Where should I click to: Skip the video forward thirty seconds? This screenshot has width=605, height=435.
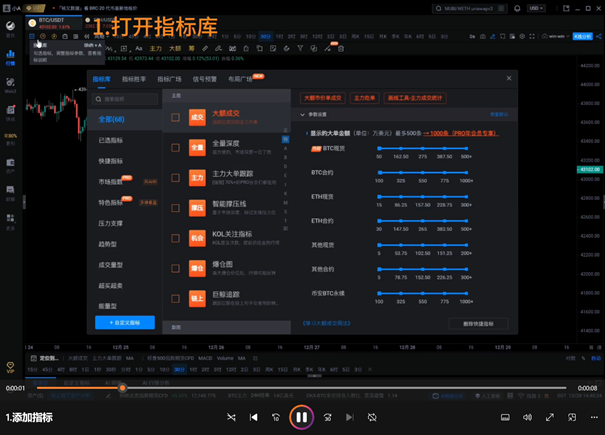327,417
